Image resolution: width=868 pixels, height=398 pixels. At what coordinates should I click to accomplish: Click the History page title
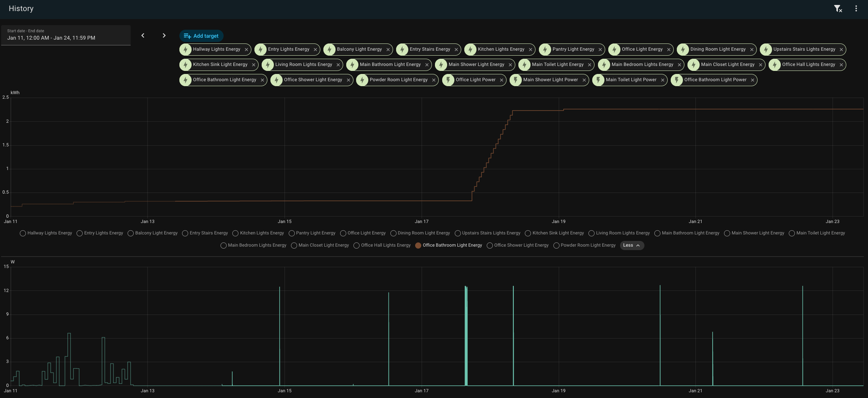tap(21, 9)
